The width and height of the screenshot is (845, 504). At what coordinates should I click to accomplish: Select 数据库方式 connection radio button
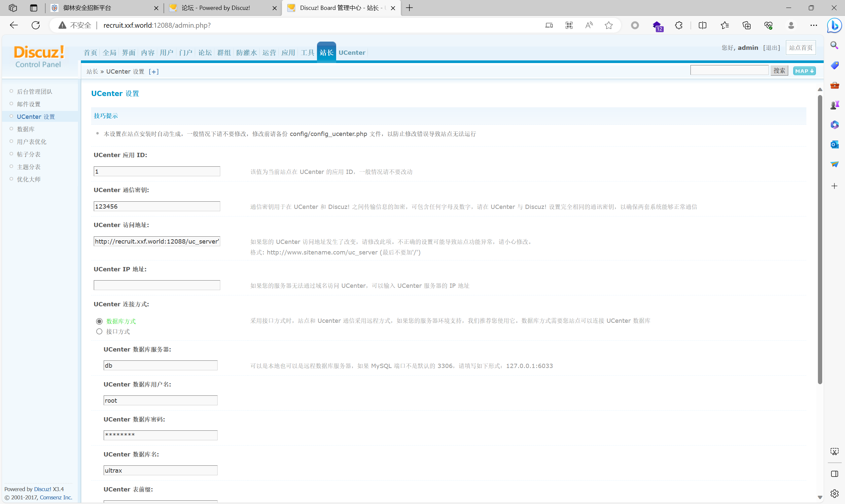pyautogui.click(x=99, y=321)
